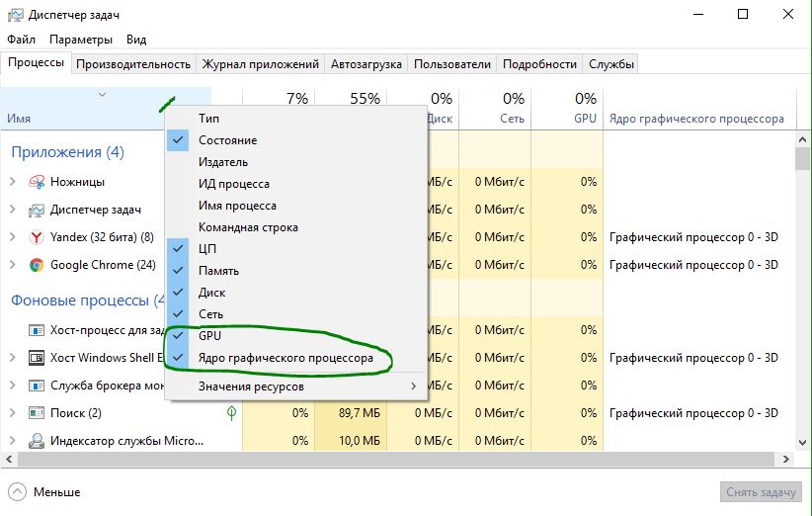Expand the Служба брокера row

[x=13, y=386]
